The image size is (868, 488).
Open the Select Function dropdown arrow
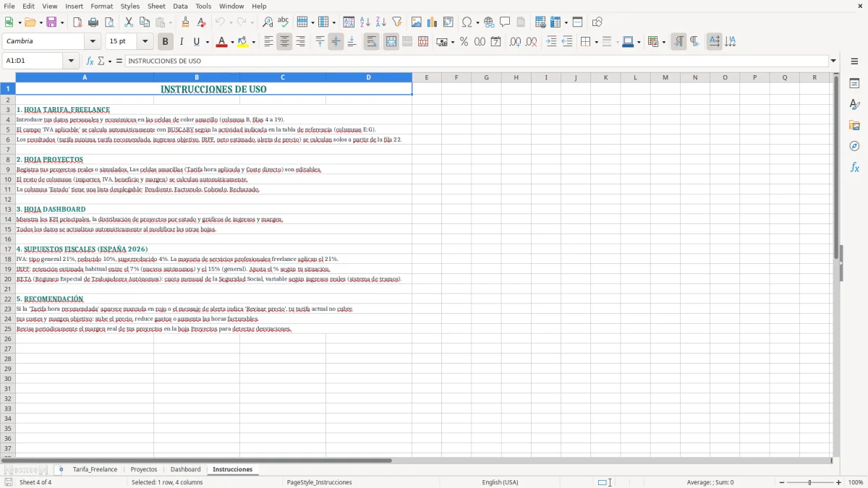pyautogui.click(x=110, y=61)
